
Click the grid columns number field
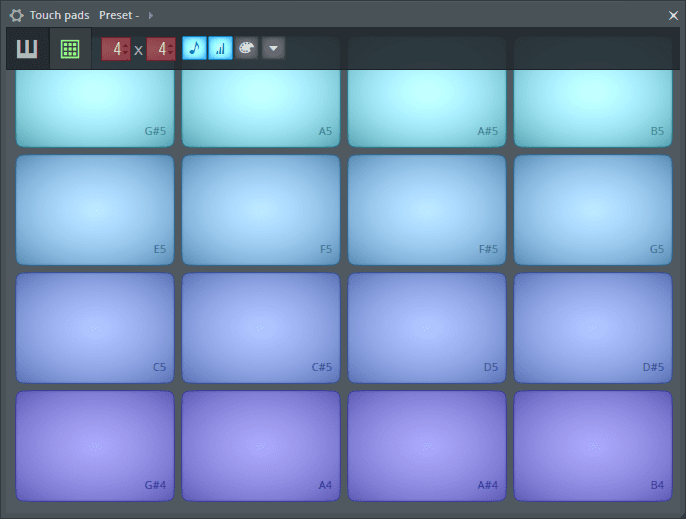[x=114, y=49]
